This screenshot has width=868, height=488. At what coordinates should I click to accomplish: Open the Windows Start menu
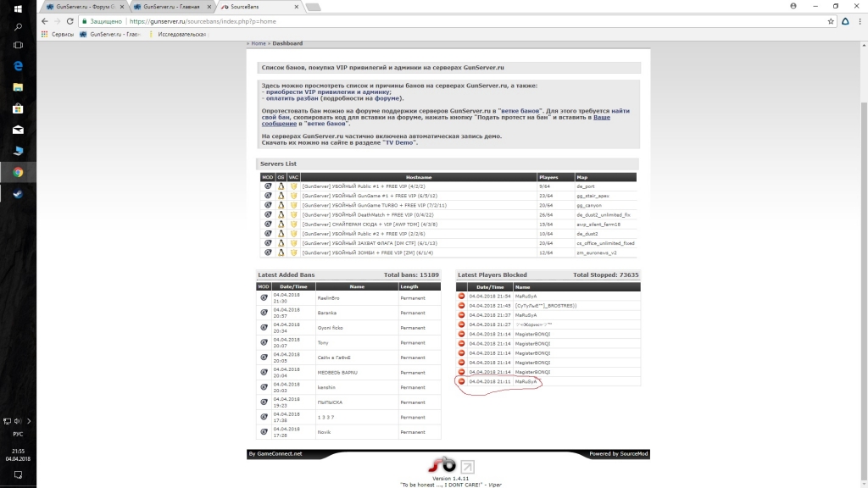coord(18,8)
